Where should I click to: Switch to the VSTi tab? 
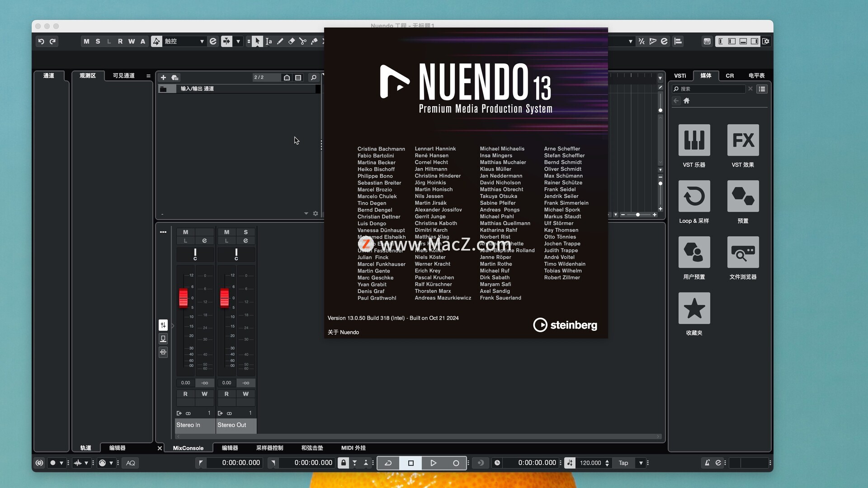tap(680, 76)
